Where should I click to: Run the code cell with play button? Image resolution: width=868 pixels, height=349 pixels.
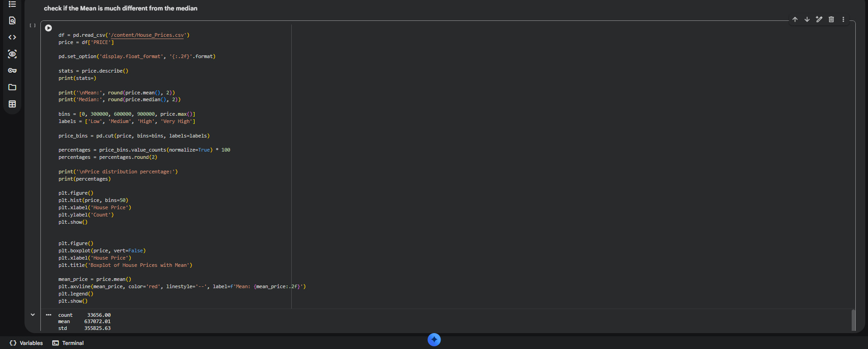click(x=49, y=28)
